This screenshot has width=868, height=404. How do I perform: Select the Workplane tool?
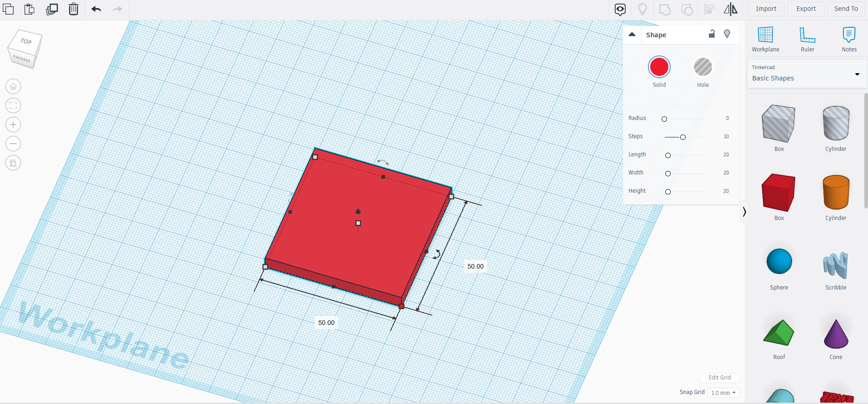coord(766,39)
